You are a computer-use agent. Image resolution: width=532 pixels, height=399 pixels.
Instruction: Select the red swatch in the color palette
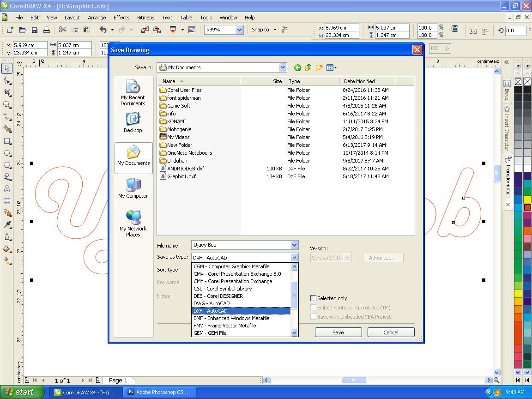pyautogui.click(x=527, y=207)
